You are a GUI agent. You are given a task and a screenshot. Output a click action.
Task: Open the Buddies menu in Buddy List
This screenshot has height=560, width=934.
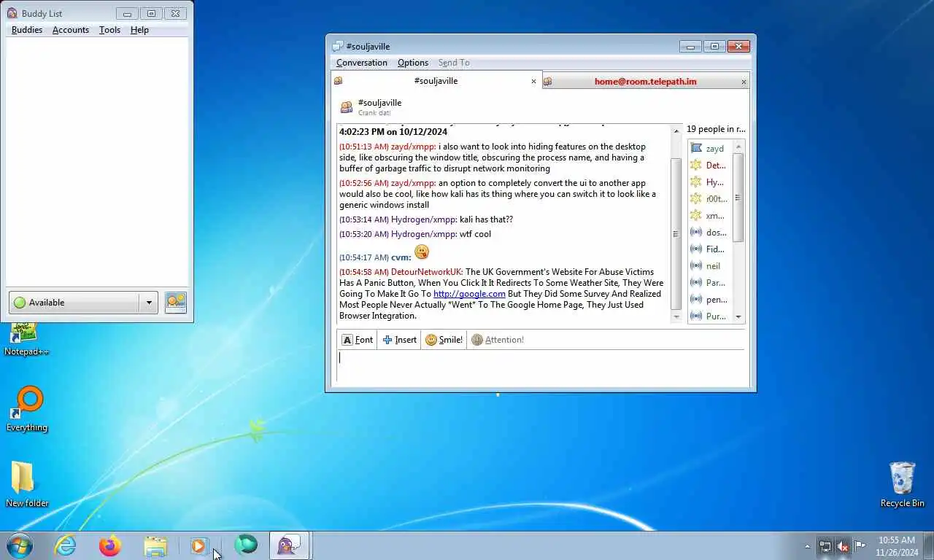pyautogui.click(x=27, y=30)
